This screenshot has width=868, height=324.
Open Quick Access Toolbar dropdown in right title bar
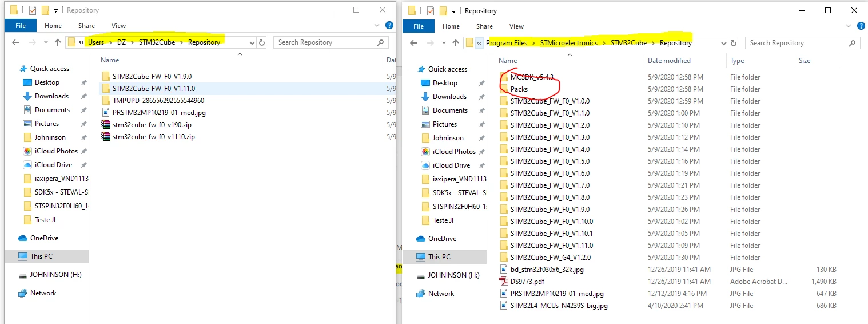tap(454, 11)
